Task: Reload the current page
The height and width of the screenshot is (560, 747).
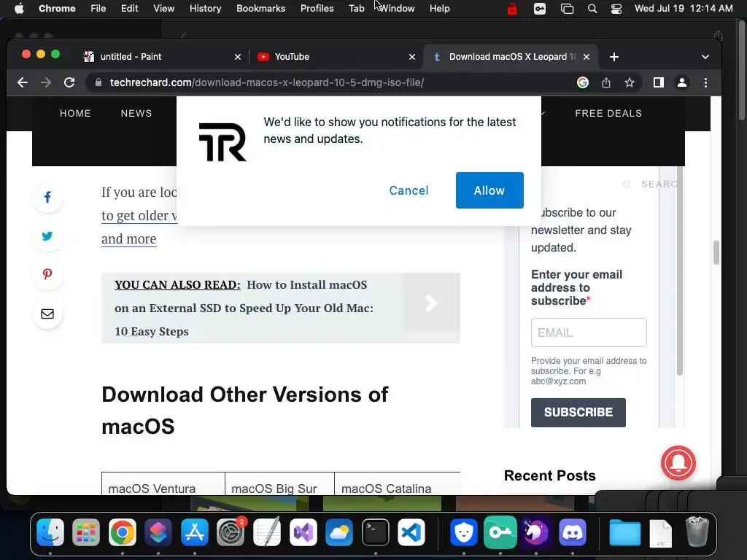Action: (x=69, y=82)
